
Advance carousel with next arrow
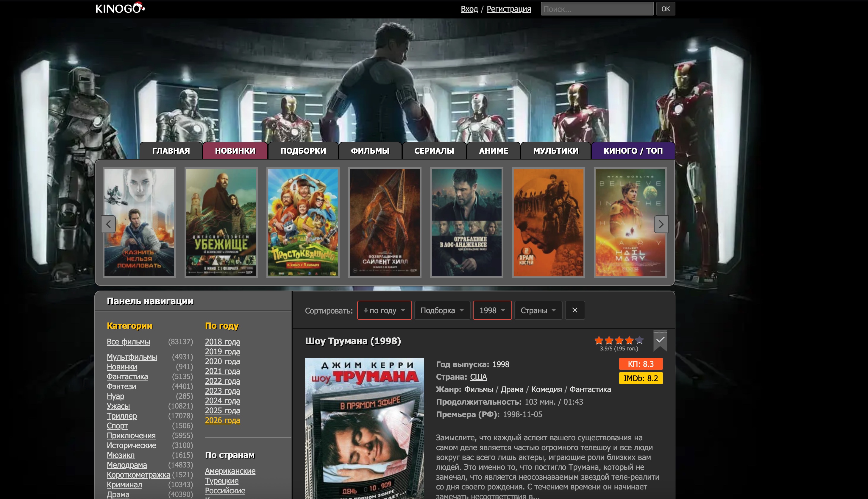(x=661, y=224)
